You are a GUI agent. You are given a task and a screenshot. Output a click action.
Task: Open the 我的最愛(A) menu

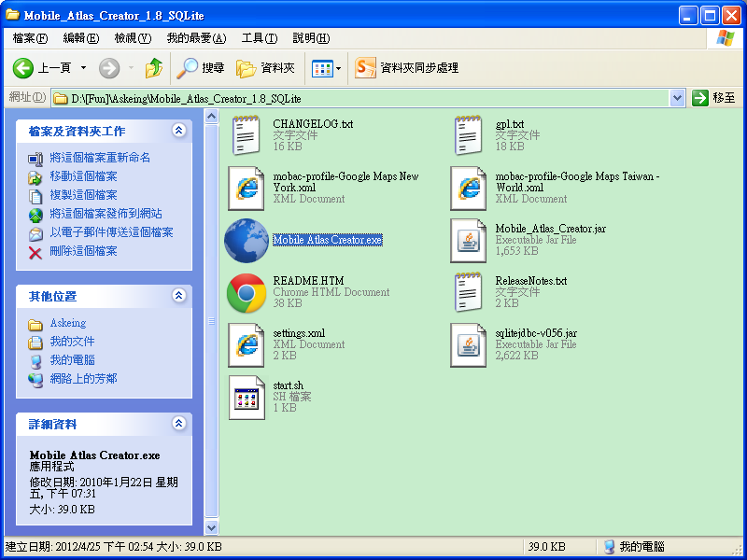[196, 38]
